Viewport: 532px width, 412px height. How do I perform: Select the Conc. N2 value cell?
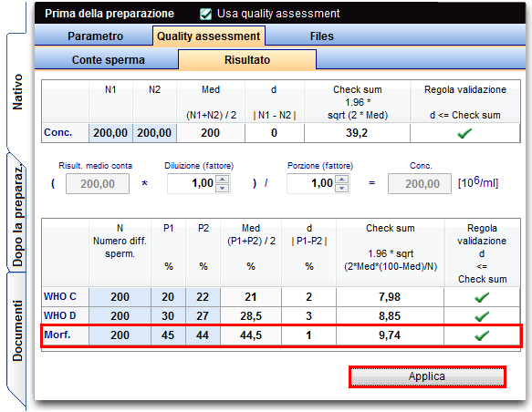tap(154, 132)
